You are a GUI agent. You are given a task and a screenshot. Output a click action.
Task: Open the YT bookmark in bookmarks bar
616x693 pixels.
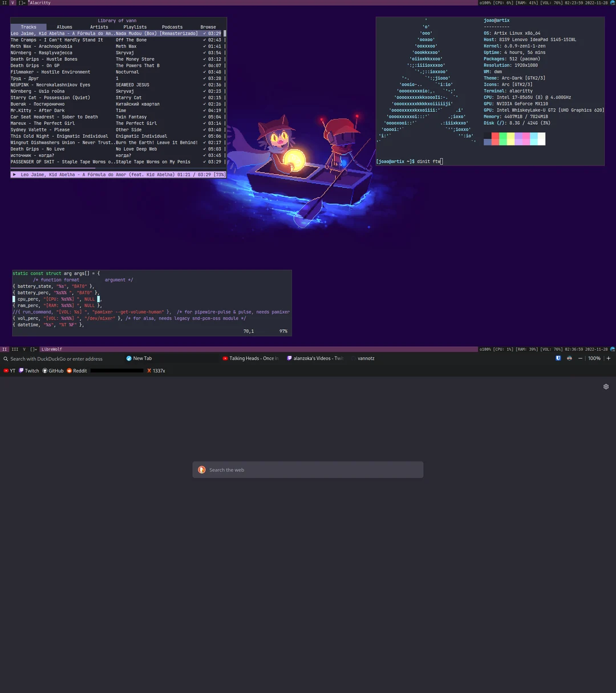pyautogui.click(x=9, y=371)
